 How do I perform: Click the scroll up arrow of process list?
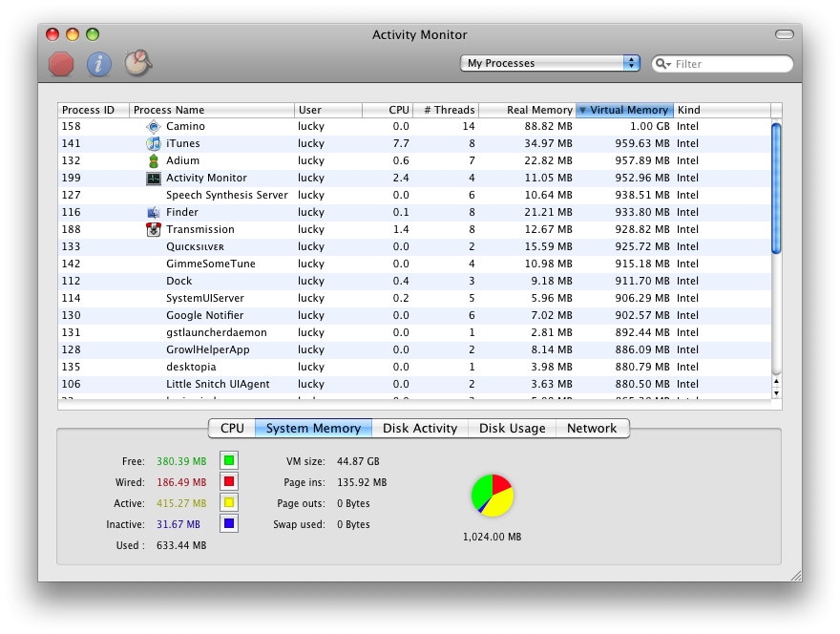776,382
